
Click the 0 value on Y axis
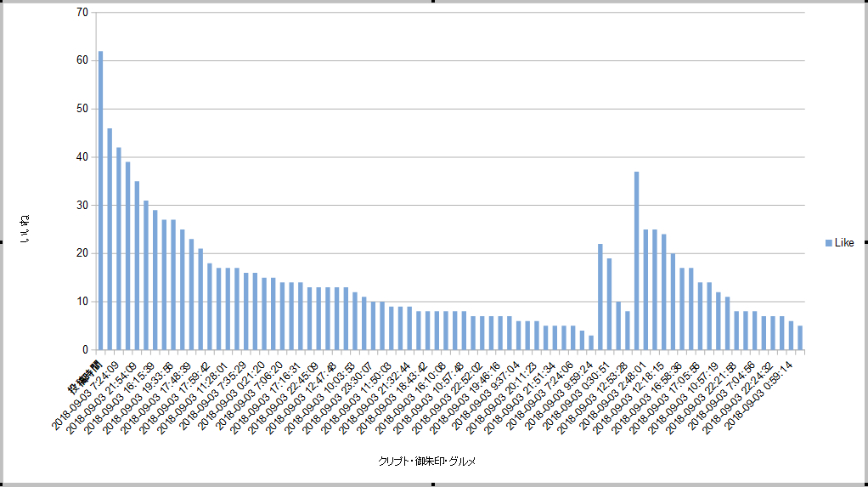(85, 349)
